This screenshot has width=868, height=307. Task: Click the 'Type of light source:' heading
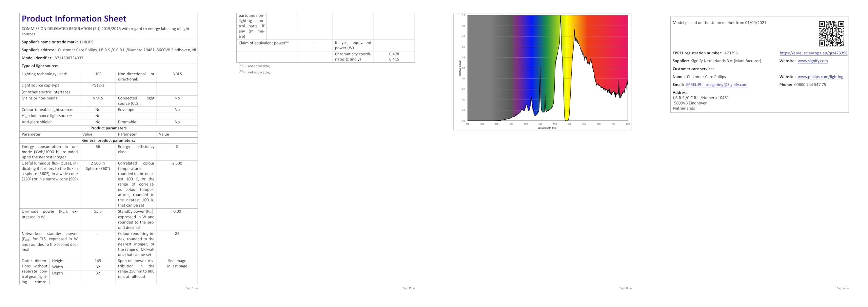[40, 66]
